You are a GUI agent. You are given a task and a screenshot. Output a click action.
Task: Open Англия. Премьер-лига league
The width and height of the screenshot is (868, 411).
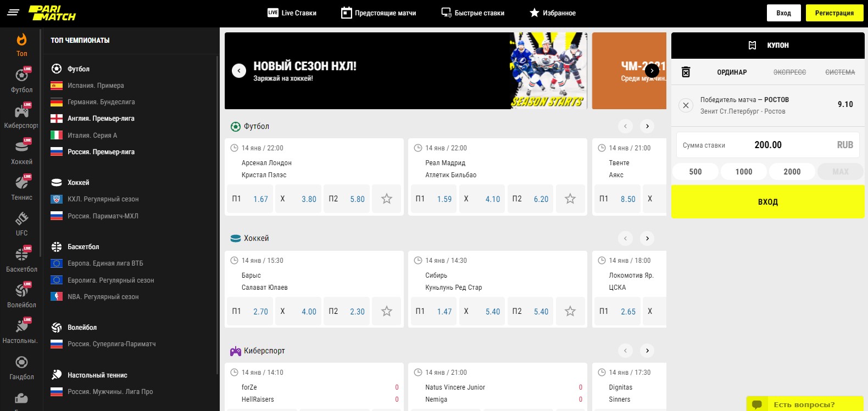pyautogui.click(x=101, y=119)
